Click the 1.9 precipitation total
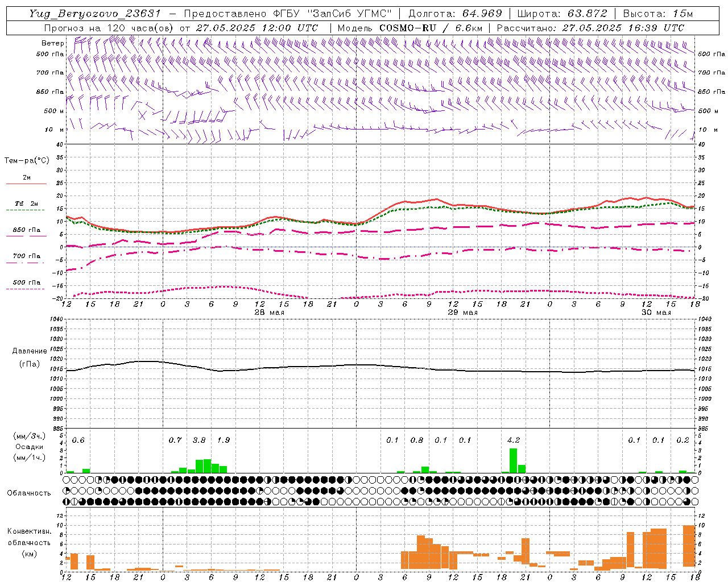The height and width of the screenshot is (582, 728). [224, 440]
